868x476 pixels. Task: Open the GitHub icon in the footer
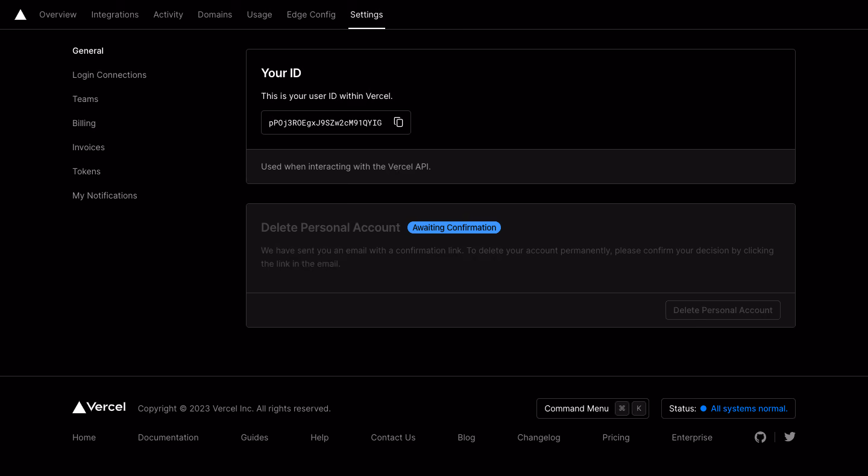click(x=761, y=437)
